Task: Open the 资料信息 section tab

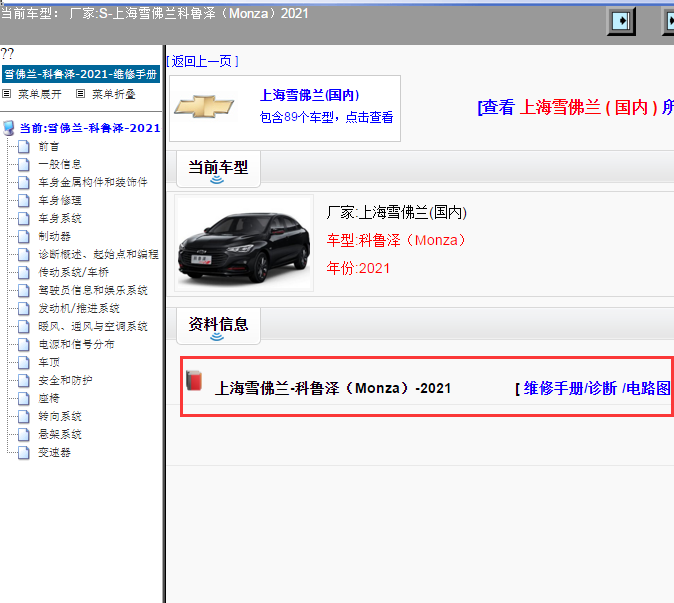Action: coord(218,325)
